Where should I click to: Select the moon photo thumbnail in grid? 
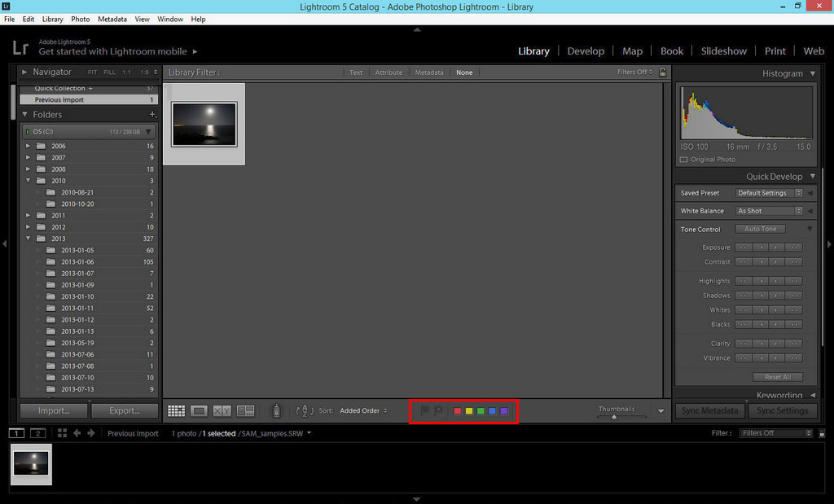[x=204, y=124]
